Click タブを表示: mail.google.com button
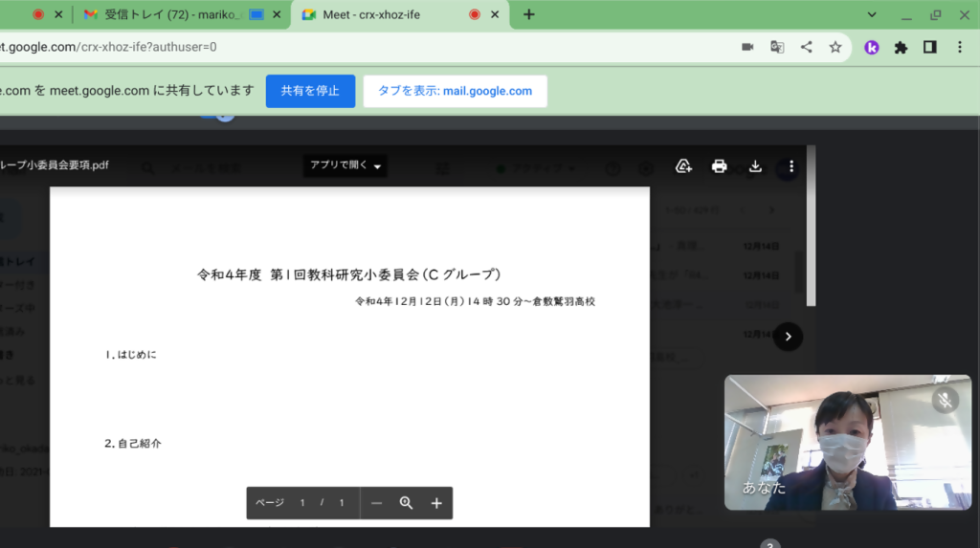Viewport: 980px width, 548px height. click(x=455, y=91)
